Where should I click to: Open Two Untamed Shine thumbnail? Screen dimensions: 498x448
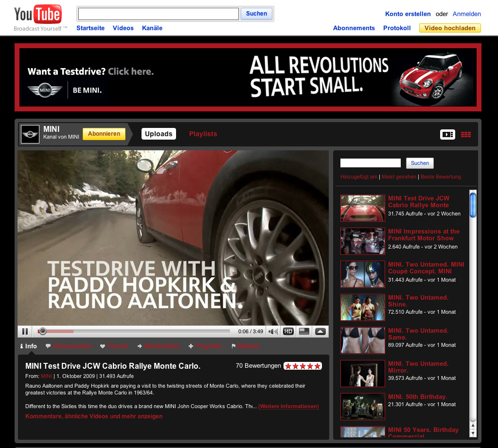(x=363, y=307)
